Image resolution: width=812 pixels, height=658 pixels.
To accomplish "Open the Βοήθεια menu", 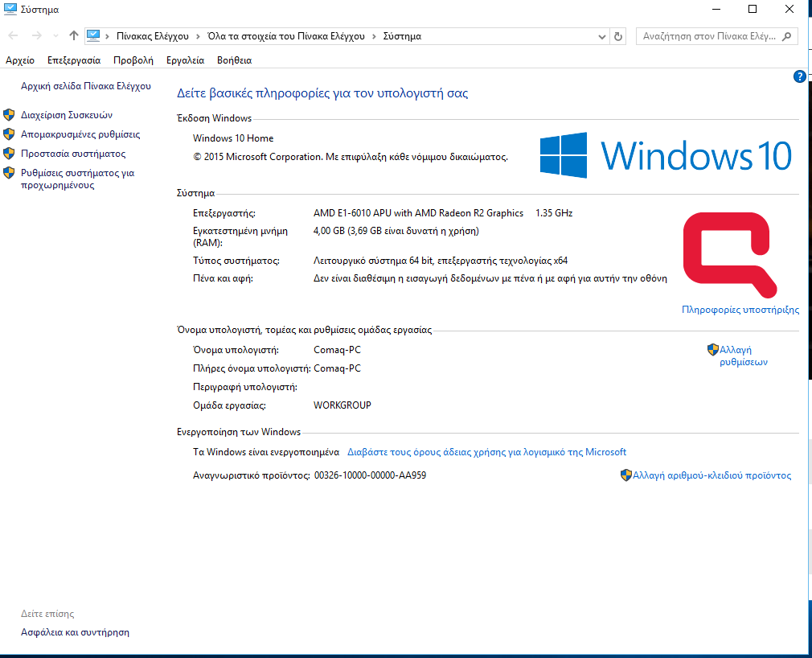I will click(235, 60).
